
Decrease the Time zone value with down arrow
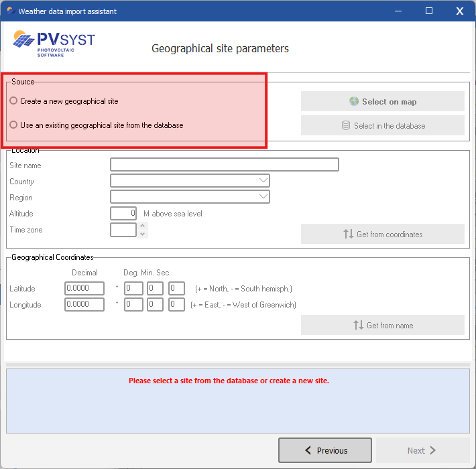pyautogui.click(x=142, y=234)
